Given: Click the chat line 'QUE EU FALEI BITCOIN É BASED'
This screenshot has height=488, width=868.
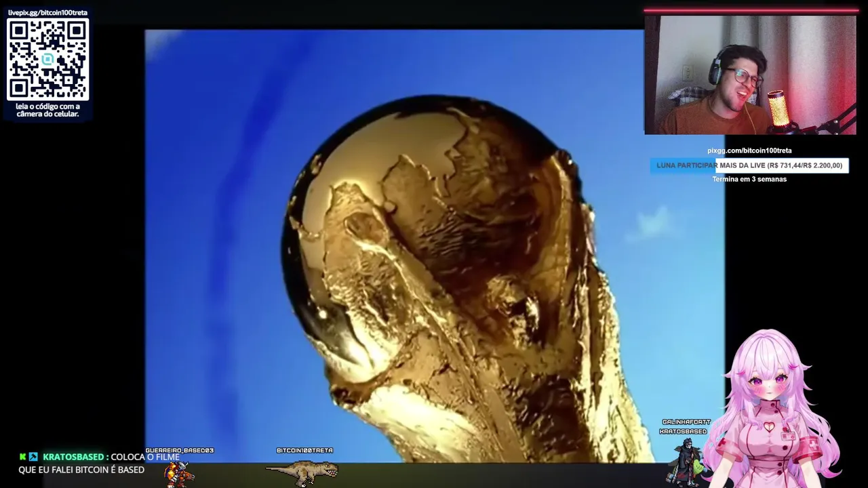Looking at the screenshot, I should (x=81, y=470).
